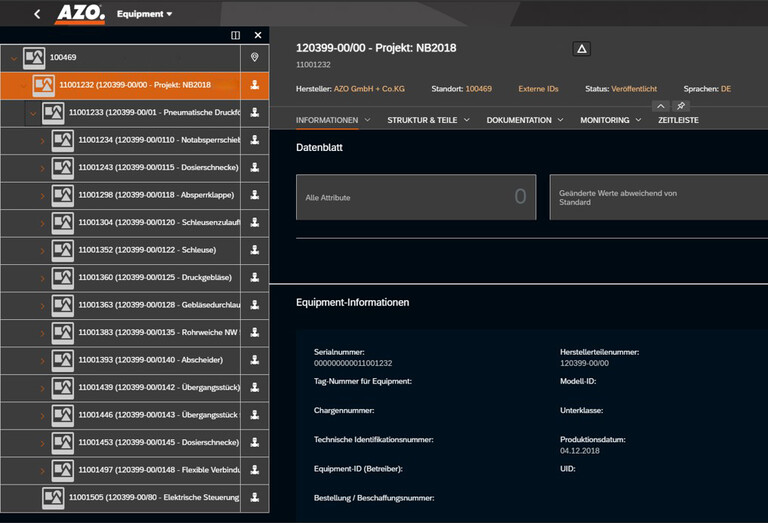Click location pin icon for 100469
Image resolution: width=768 pixels, height=523 pixels.
[x=255, y=57]
